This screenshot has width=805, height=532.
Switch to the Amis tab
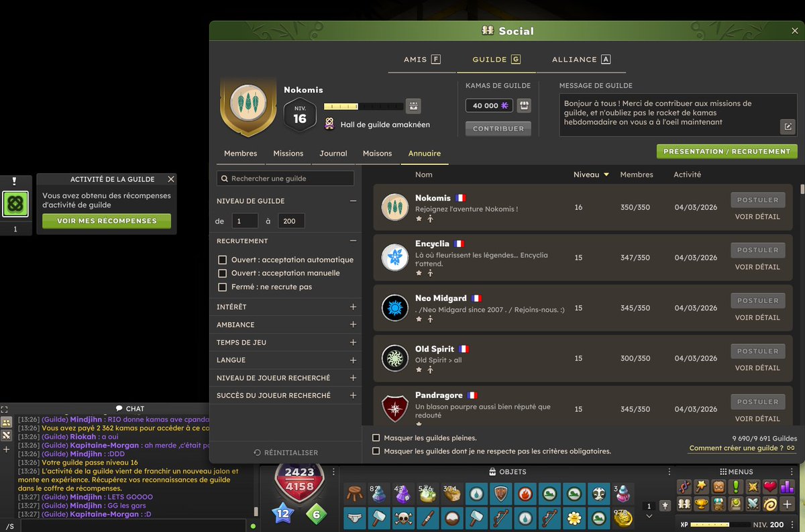coord(421,59)
